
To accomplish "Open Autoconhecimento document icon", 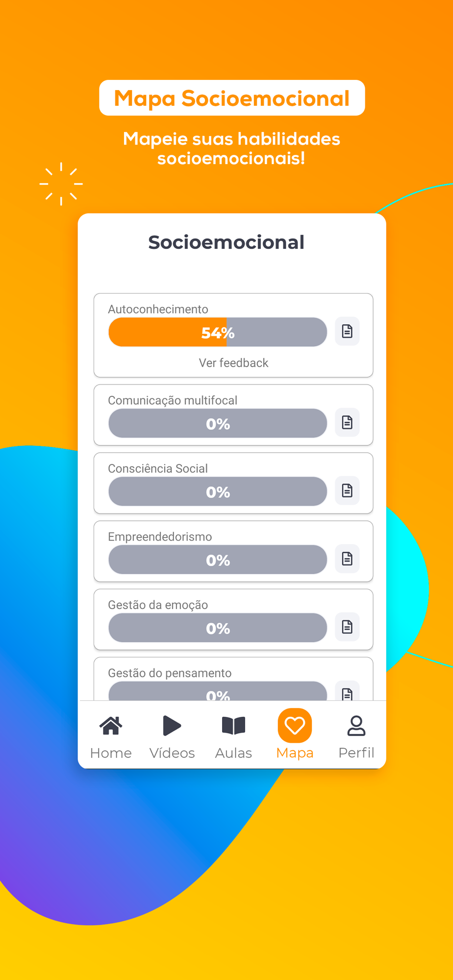I will tap(347, 332).
